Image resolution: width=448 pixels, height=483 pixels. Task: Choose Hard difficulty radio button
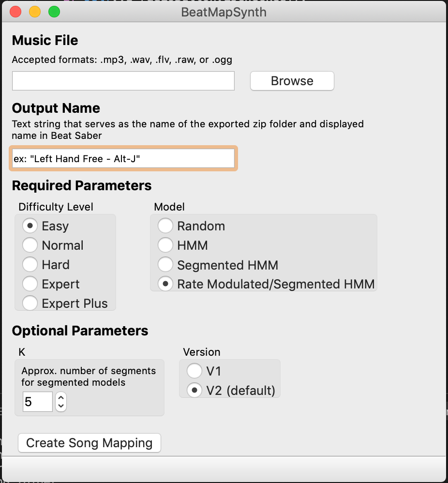point(30,265)
